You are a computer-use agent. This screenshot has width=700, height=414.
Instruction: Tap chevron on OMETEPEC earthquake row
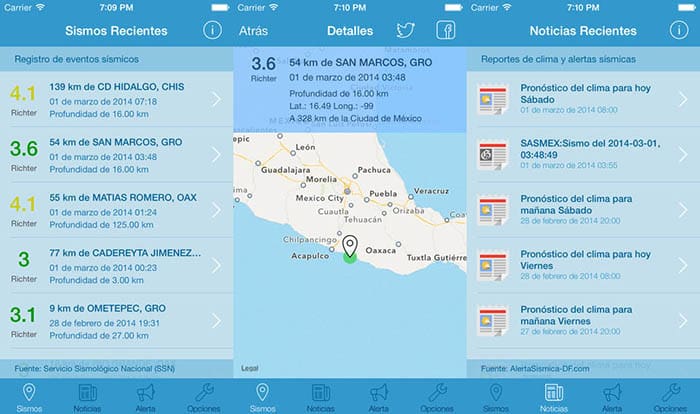tap(217, 321)
